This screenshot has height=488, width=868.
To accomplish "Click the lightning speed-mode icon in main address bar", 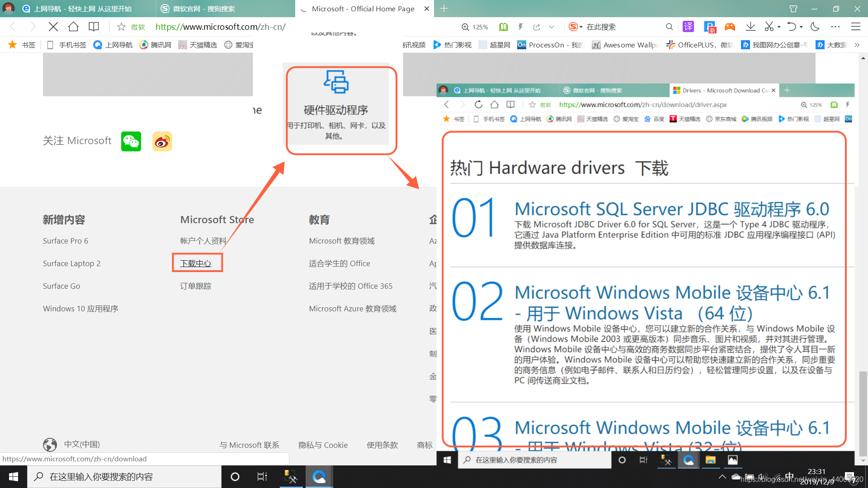I will (520, 27).
